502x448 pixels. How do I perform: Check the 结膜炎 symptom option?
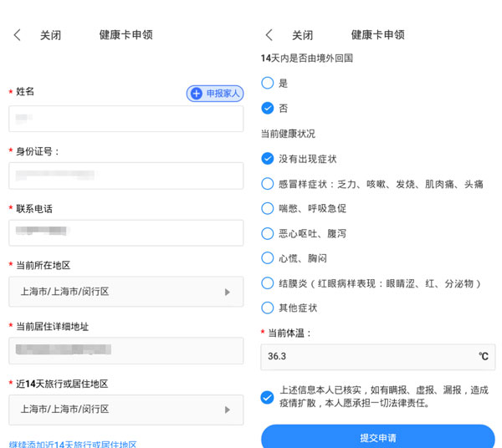pyautogui.click(x=268, y=283)
